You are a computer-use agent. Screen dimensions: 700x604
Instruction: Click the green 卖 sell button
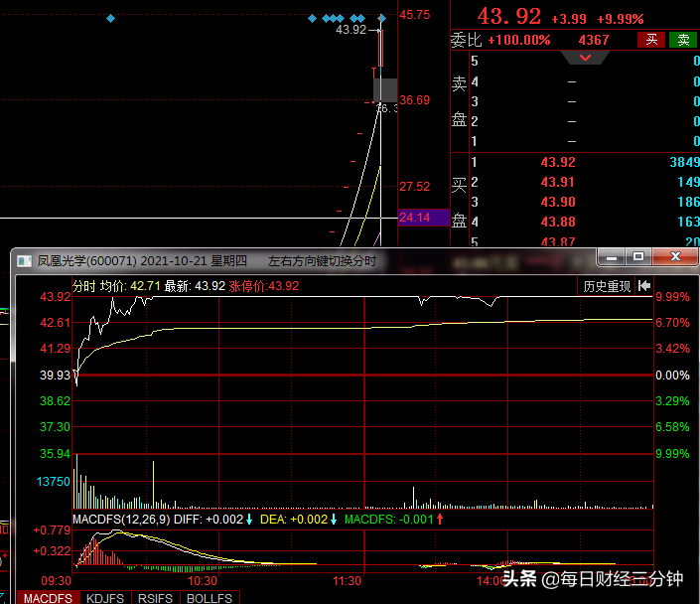683,40
